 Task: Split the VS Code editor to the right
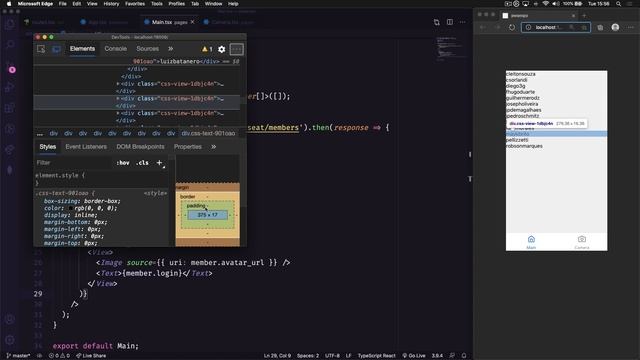coord(449,22)
